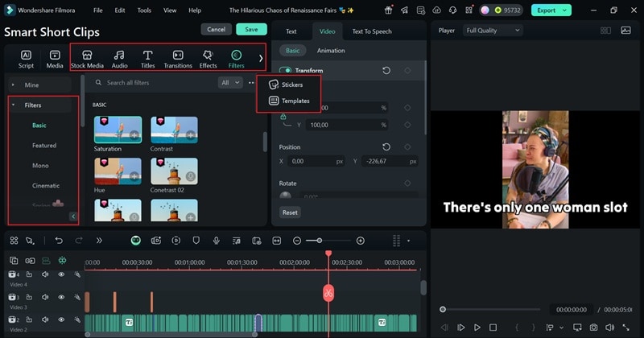Image resolution: width=644 pixels, height=338 pixels.
Task: Choose Templates from the overflow menu
Action: (289, 101)
